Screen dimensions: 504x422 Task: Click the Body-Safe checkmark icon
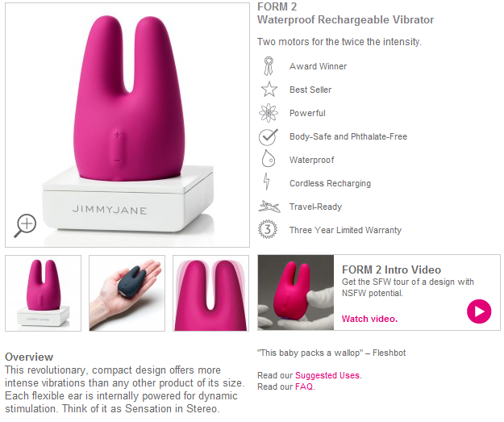pyautogui.click(x=268, y=136)
